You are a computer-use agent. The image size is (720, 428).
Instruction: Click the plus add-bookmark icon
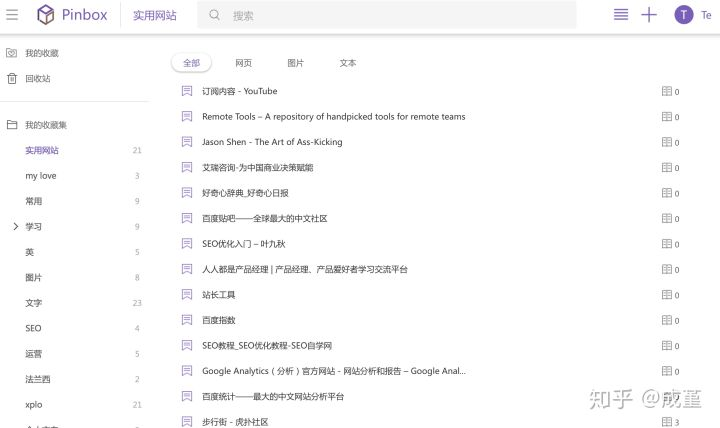649,15
